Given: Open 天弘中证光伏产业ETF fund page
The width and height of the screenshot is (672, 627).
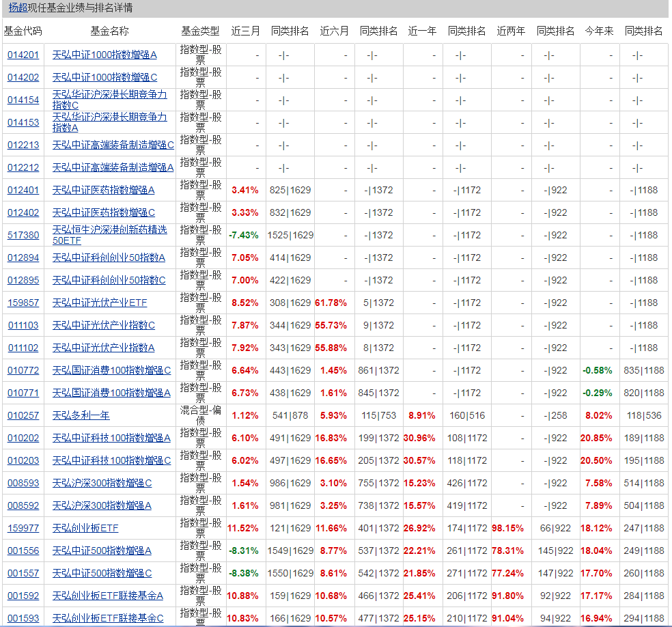Looking at the screenshot, I should 99,303.
